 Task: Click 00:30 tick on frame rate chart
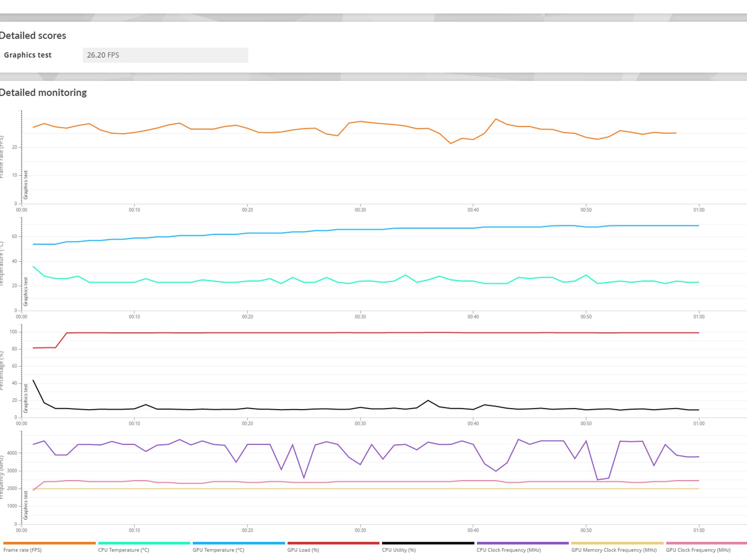pos(360,210)
